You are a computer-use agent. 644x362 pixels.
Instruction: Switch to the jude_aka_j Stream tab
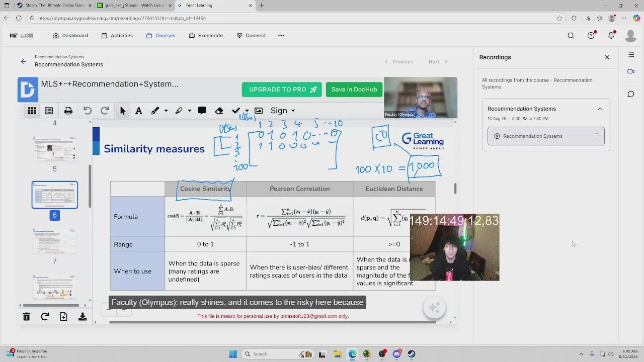[133, 6]
